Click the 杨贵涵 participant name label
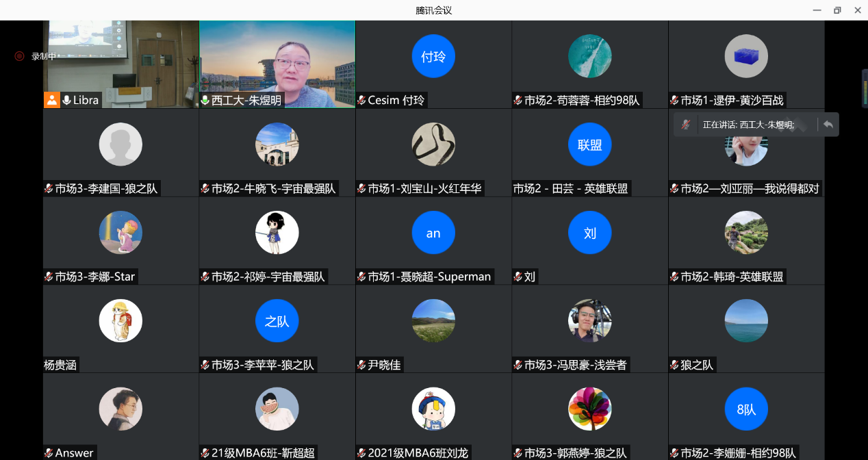Screen dimensions: 868x460 [x=61, y=366]
